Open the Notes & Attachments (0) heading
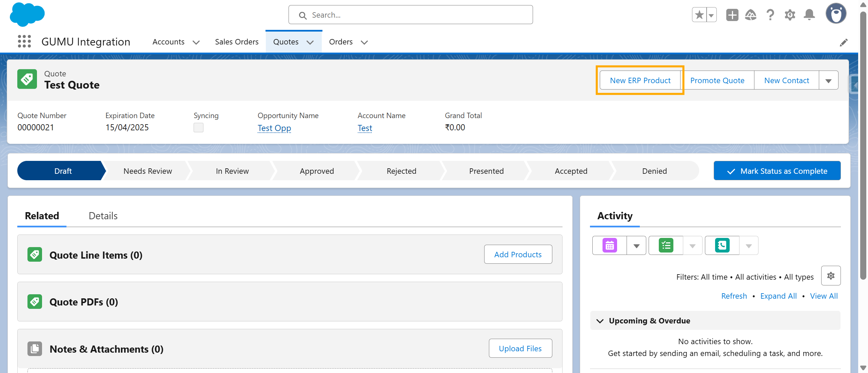The height and width of the screenshot is (373, 868). tap(106, 349)
